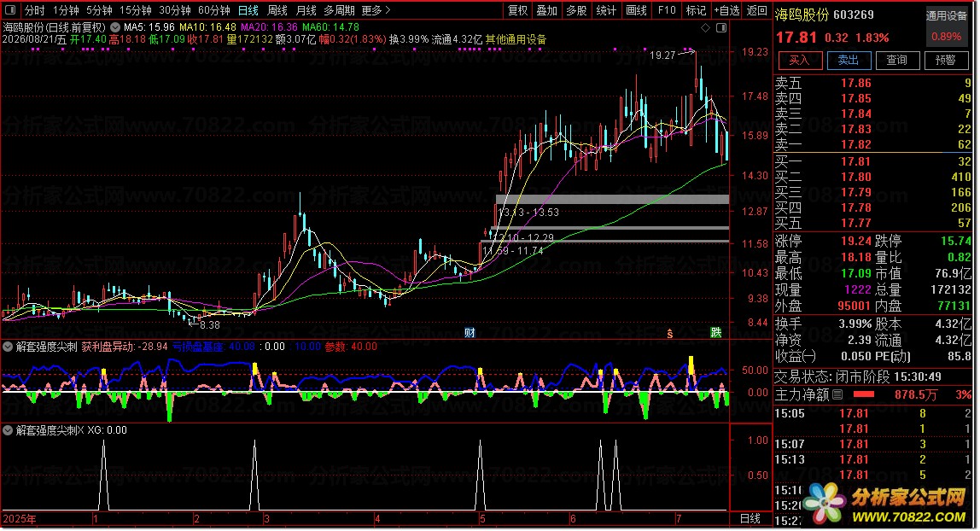Open the 财 finance marker on the chart

(x=470, y=332)
